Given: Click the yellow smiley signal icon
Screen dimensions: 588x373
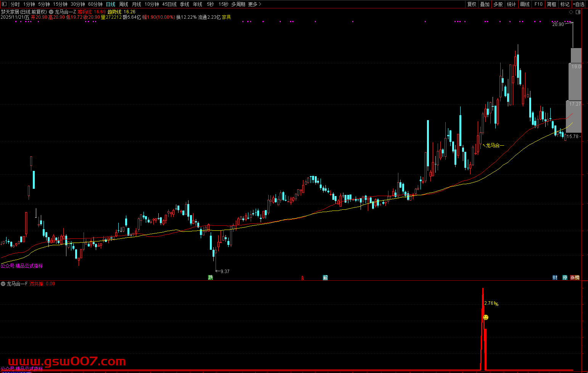Looking at the screenshot, I should point(485,317).
